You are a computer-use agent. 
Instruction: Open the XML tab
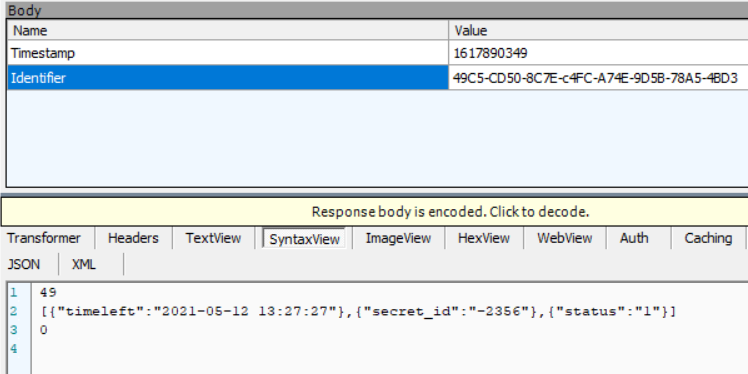(x=84, y=264)
